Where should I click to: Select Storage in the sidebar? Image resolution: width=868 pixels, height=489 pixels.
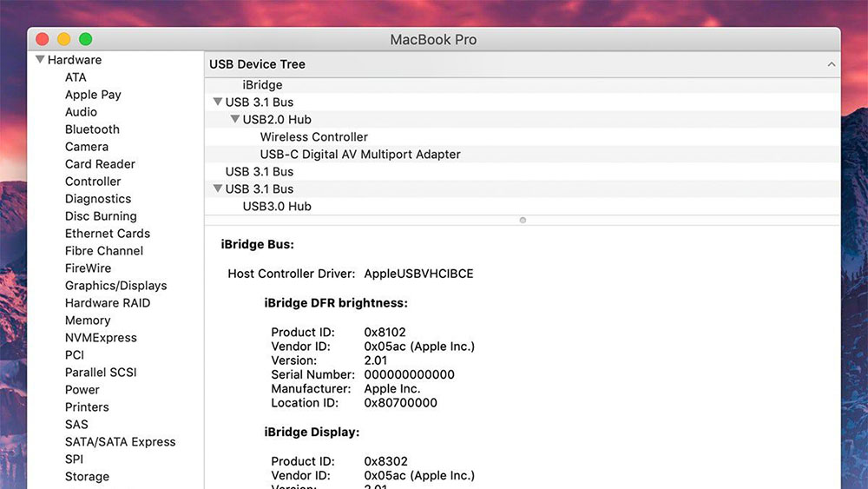(87, 477)
